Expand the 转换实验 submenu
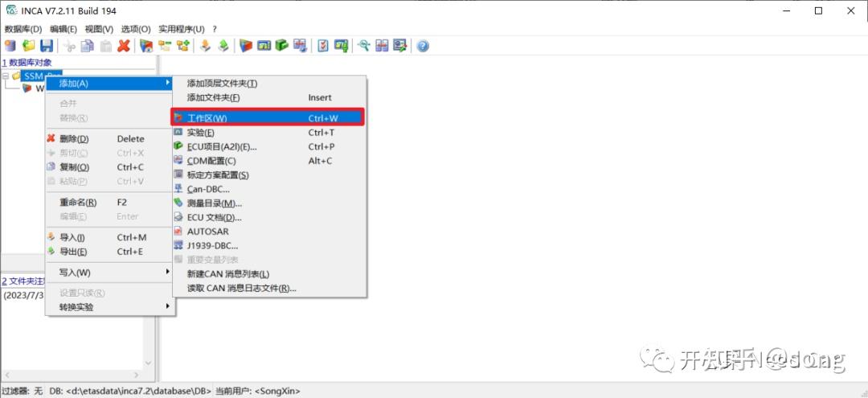 tap(110, 306)
